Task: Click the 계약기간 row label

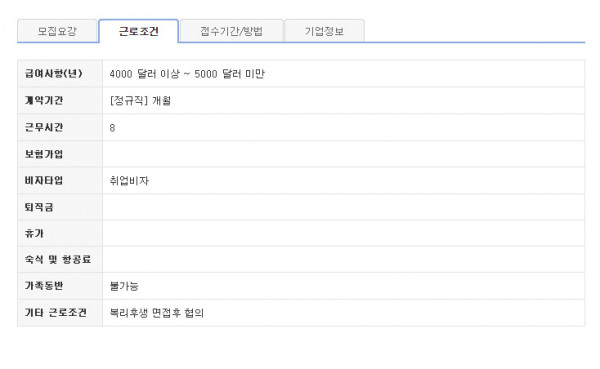Action: point(44,100)
